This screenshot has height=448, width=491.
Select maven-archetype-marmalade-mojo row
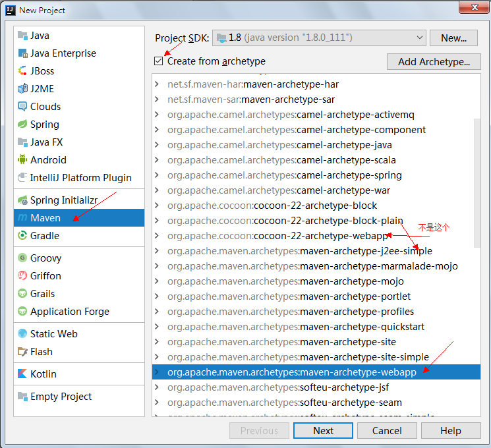pyautogui.click(x=316, y=266)
